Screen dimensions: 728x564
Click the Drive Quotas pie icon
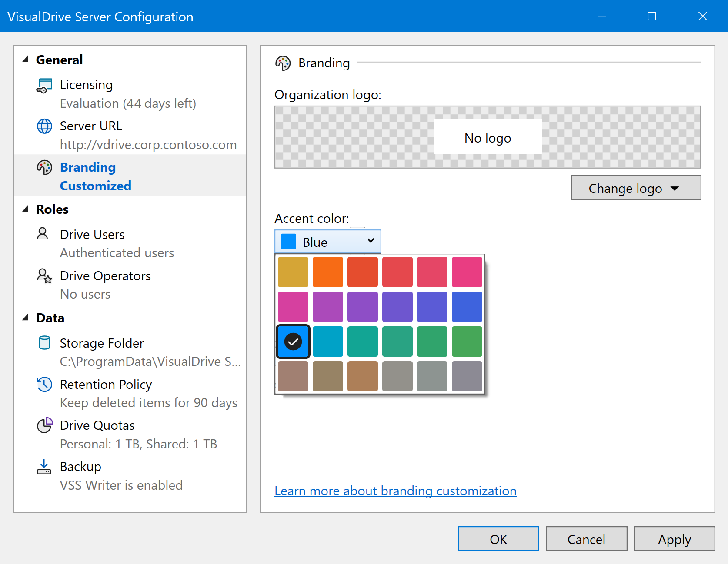click(44, 425)
